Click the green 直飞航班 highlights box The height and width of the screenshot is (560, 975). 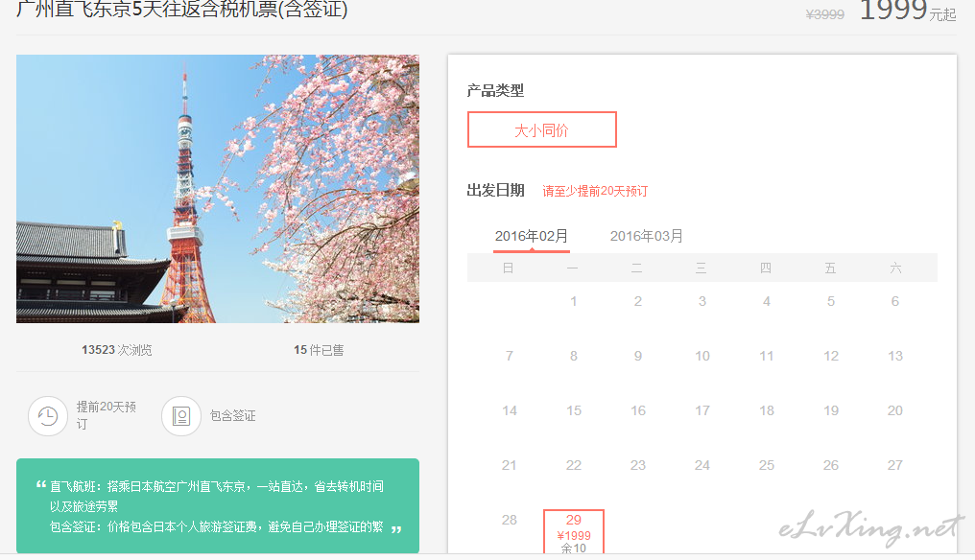click(218, 506)
